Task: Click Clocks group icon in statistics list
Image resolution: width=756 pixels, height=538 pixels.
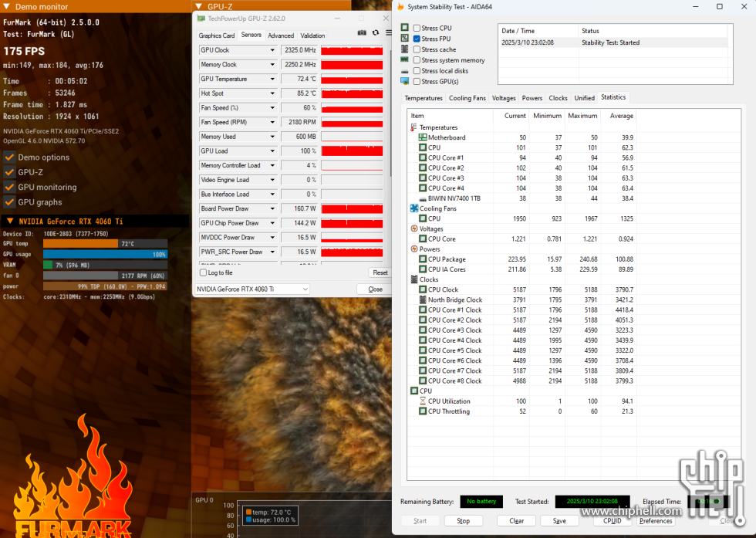Action: pyautogui.click(x=413, y=279)
